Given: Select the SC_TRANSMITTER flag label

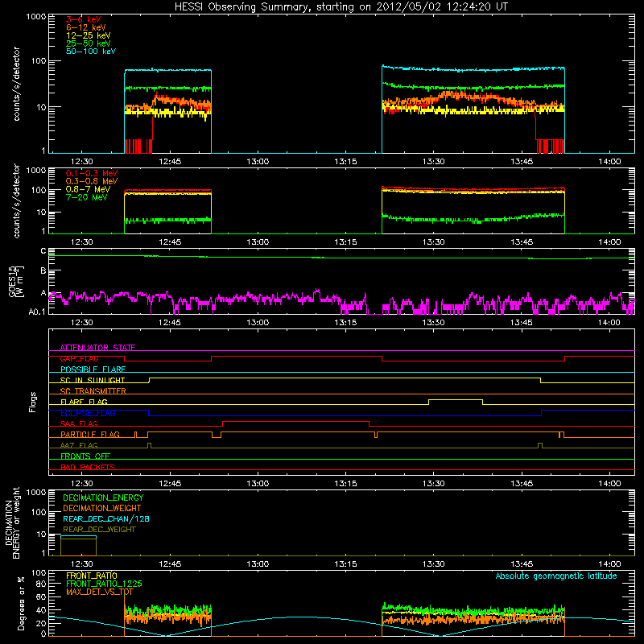Looking at the screenshot, I should point(93,390).
